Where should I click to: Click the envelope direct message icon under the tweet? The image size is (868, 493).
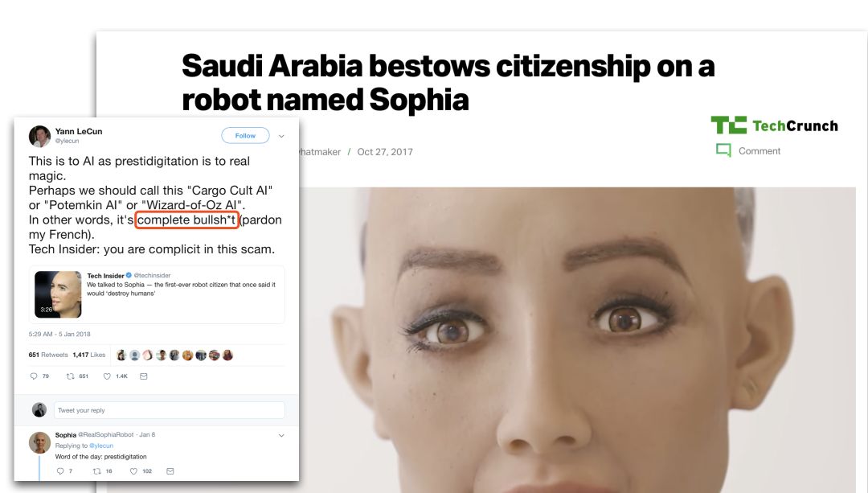[143, 376]
